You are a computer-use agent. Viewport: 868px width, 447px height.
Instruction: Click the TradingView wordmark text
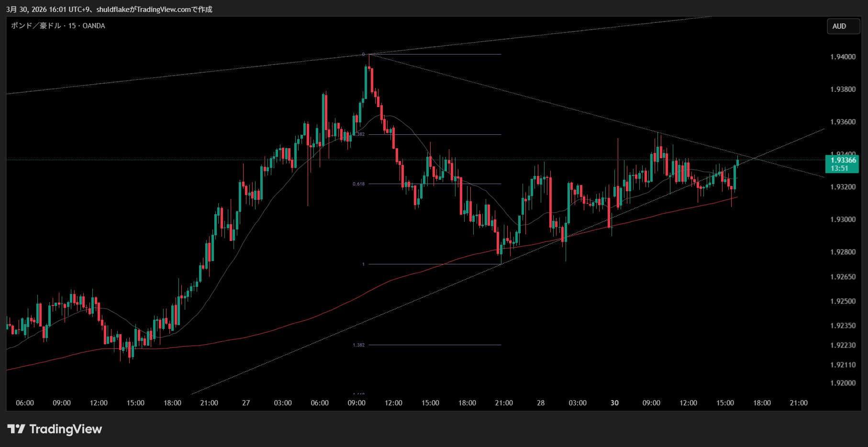click(66, 429)
